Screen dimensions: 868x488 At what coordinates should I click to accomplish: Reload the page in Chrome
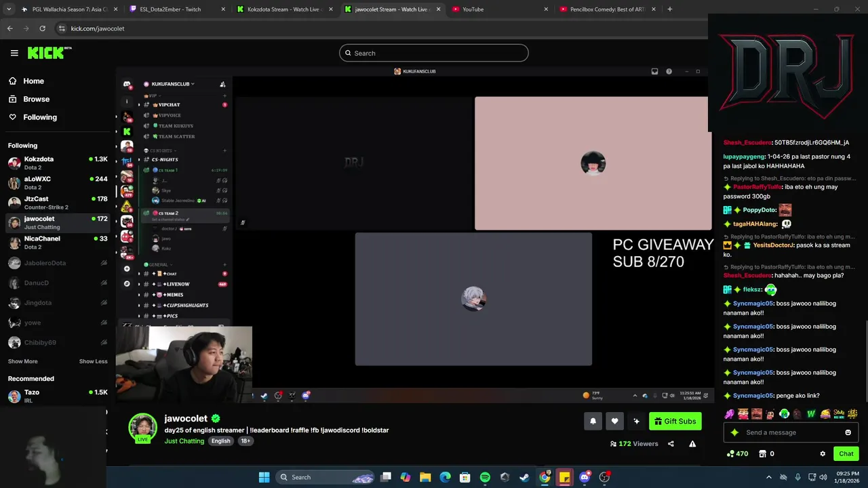42,28
